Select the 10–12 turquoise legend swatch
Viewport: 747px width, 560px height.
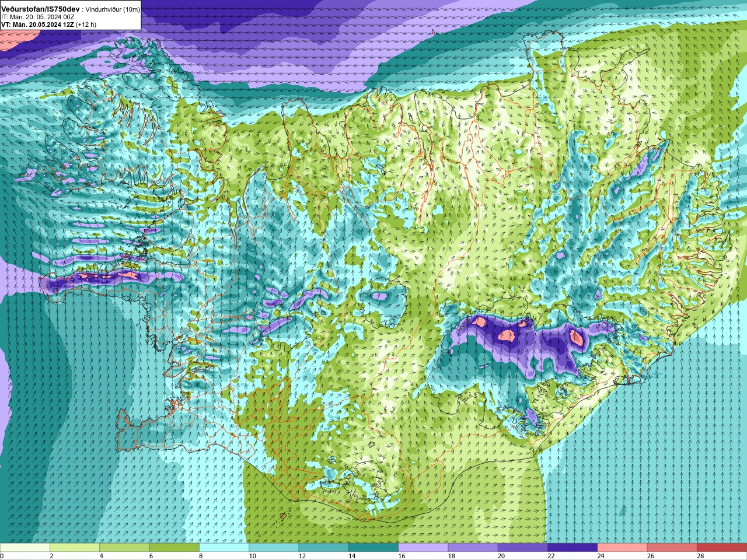click(x=274, y=547)
